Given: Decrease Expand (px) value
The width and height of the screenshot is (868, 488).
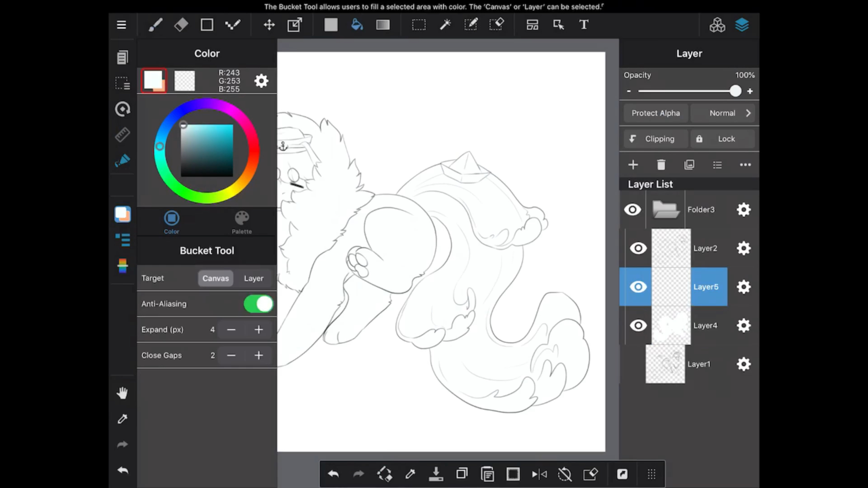Looking at the screenshot, I should 231,330.
